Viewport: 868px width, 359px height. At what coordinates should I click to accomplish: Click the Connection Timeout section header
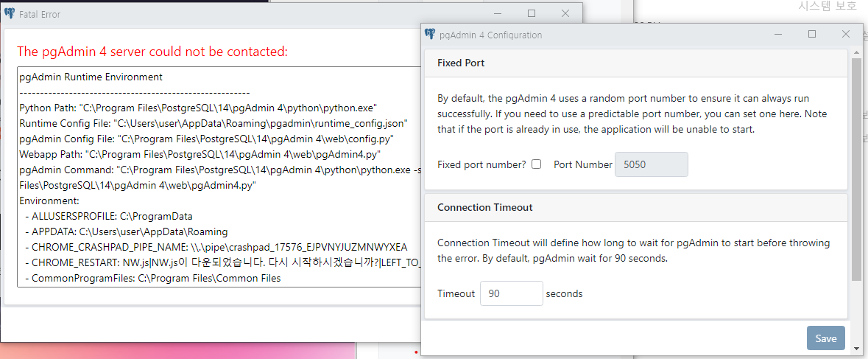click(636, 208)
